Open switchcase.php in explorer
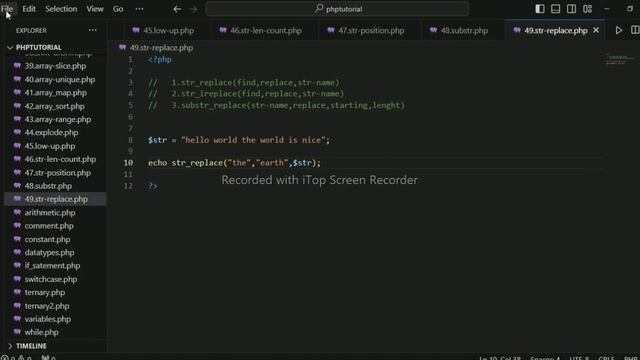 point(51,279)
